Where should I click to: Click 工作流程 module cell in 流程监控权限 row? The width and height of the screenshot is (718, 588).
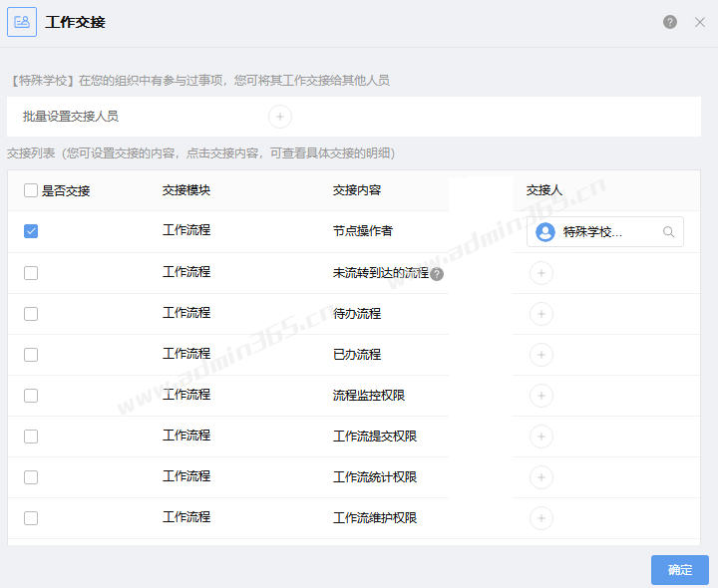[x=186, y=395]
